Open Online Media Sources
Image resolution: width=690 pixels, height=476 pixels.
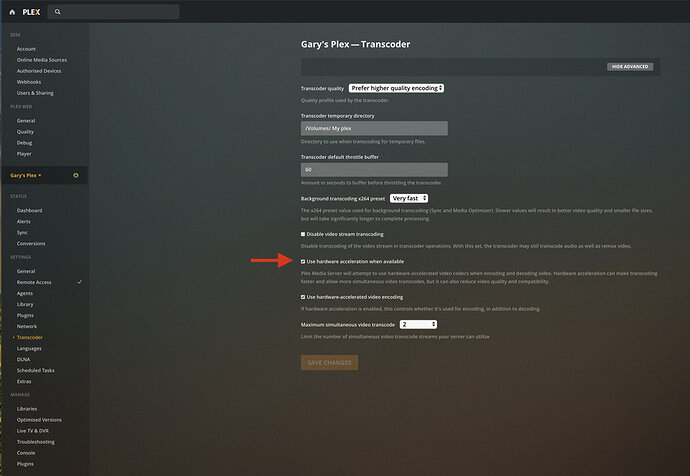[x=42, y=60]
